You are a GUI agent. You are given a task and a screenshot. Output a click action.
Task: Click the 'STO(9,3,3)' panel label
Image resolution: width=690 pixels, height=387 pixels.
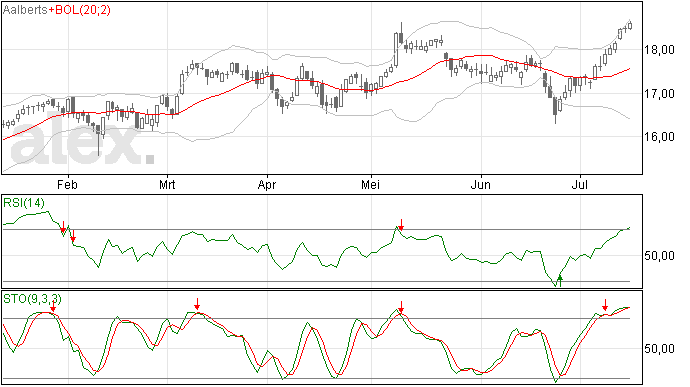click(x=32, y=299)
